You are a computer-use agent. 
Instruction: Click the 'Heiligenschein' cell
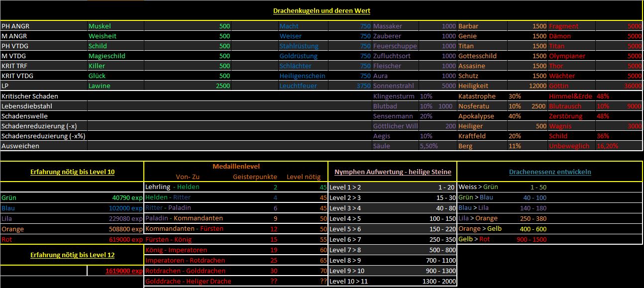point(302,76)
